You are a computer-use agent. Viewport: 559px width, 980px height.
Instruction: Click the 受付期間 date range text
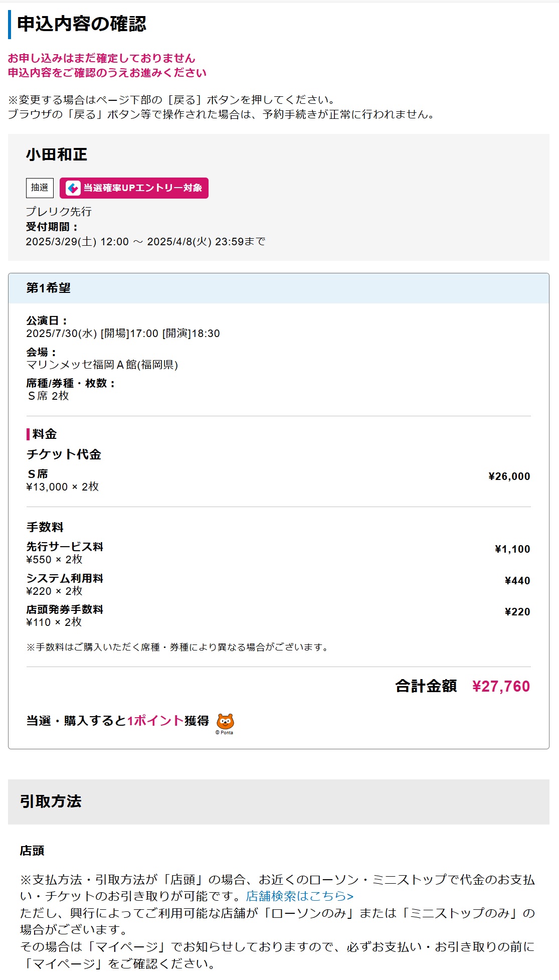[x=145, y=242]
